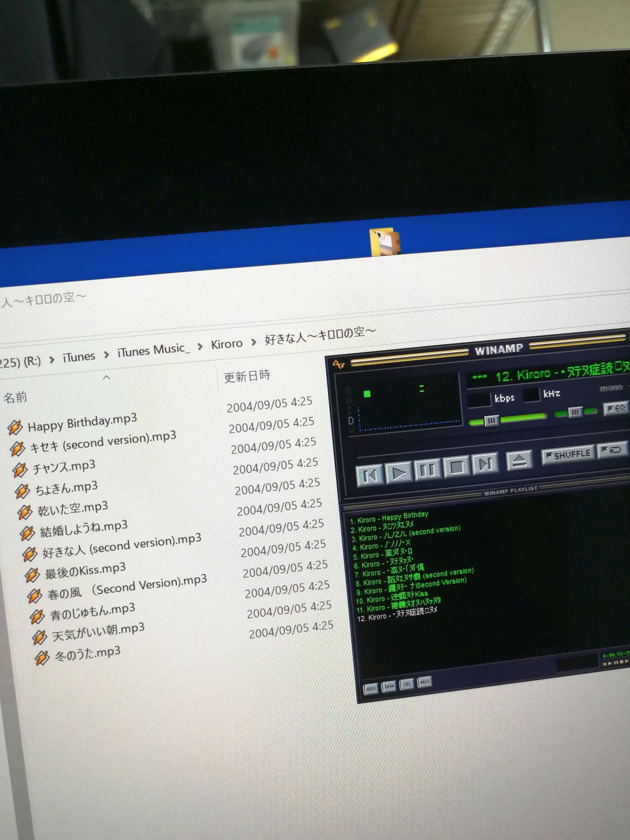Click the file icon for 春の風 (Second Version).mp3

tap(35, 596)
